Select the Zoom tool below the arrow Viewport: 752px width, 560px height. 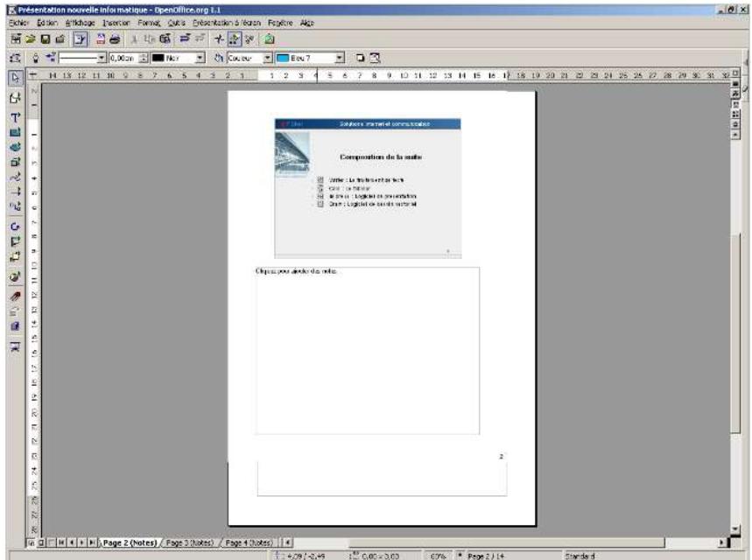click(16, 98)
